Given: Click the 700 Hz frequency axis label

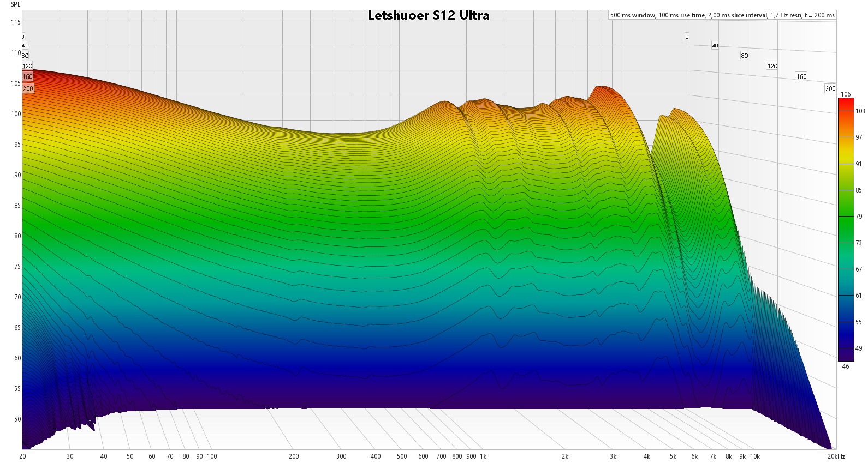Looking at the screenshot, I should pos(442,456).
